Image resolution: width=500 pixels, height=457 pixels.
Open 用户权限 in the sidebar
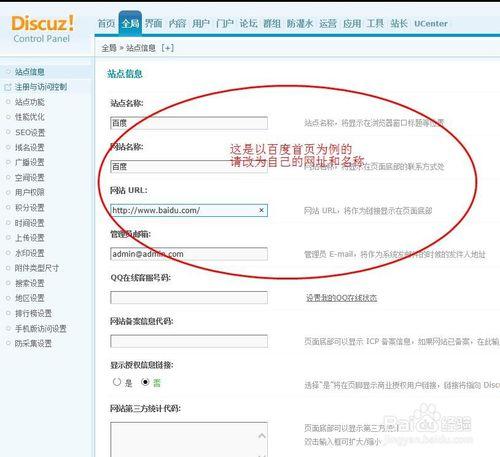(x=30, y=192)
